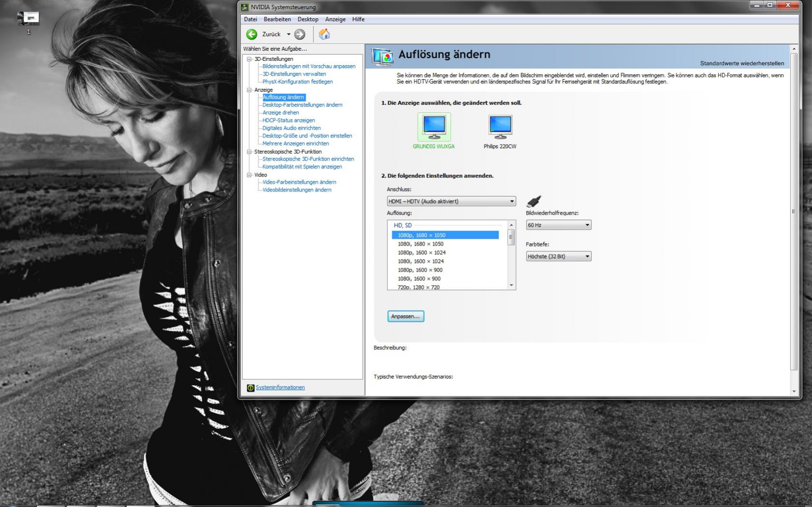Select the GRUNDIG WUXGA display icon
The width and height of the screenshot is (812, 507).
click(x=434, y=127)
